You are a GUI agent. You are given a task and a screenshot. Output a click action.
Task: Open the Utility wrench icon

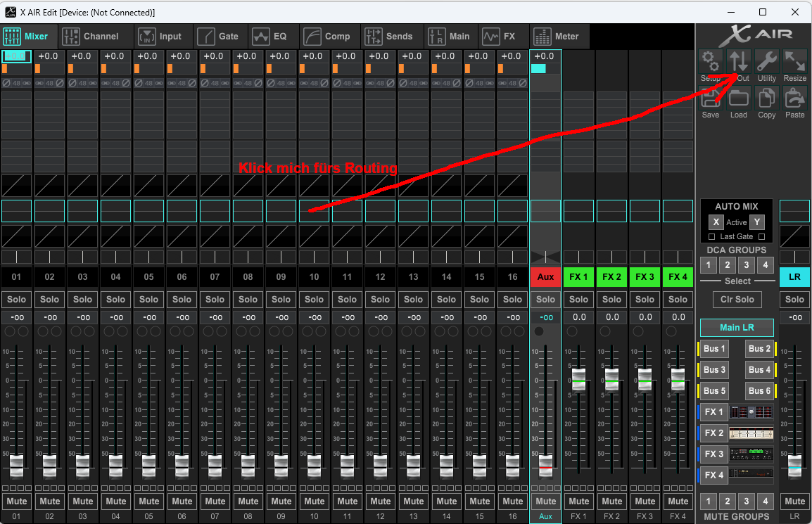click(767, 62)
